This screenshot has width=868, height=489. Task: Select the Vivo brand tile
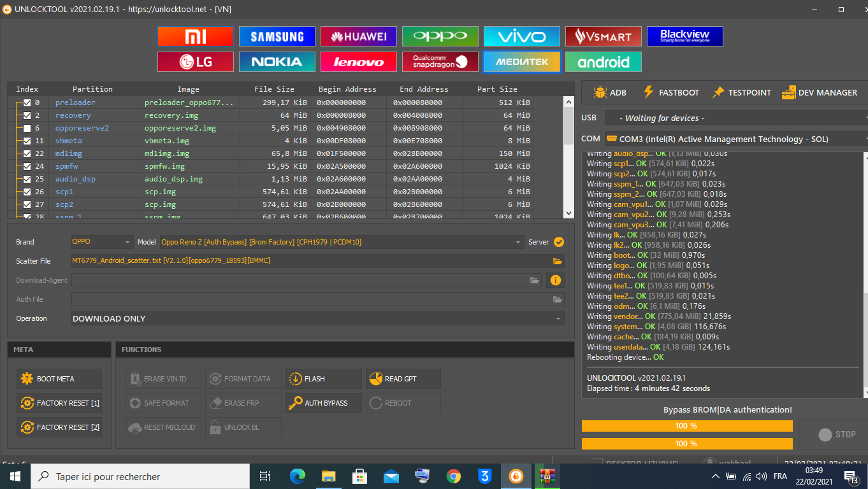point(521,36)
